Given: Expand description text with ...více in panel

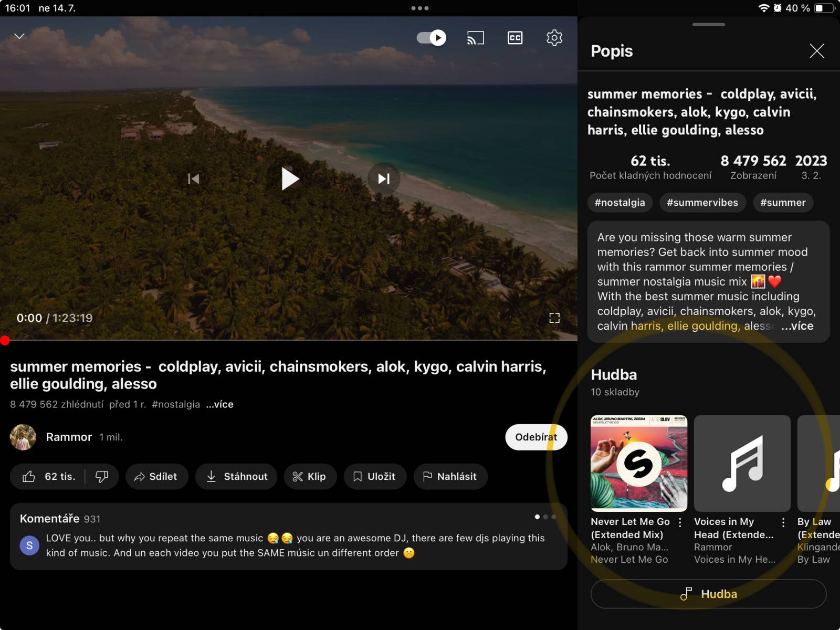Looking at the screenshot, I should tap(797, 326).
